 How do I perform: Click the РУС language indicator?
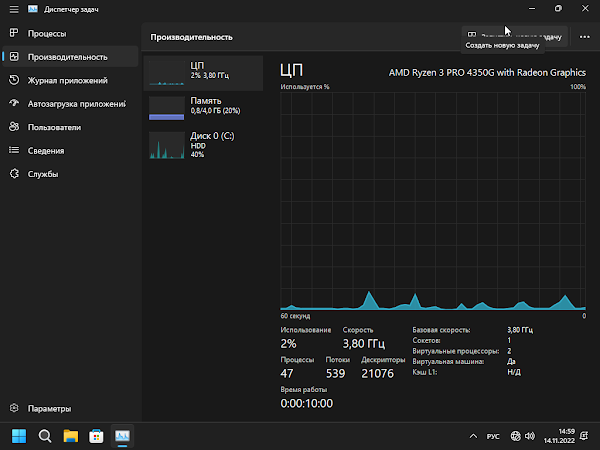(x=493, y=436)
